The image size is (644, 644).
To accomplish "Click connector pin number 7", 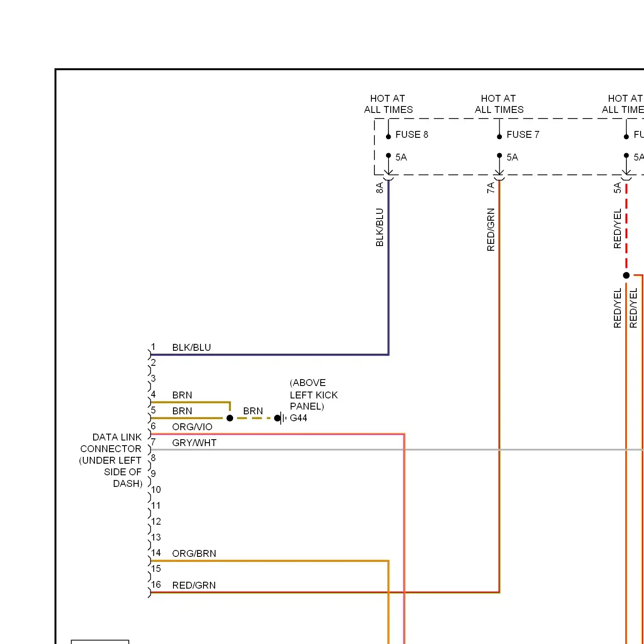I will pyautogui.click(x=153, y=442).
